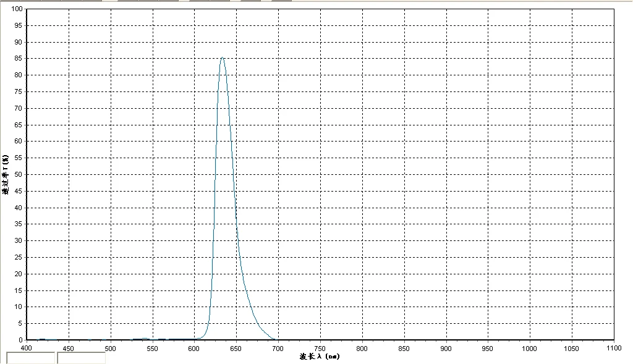
Task: Click the x-axis tick label "650"
Action: click(236, 349)
